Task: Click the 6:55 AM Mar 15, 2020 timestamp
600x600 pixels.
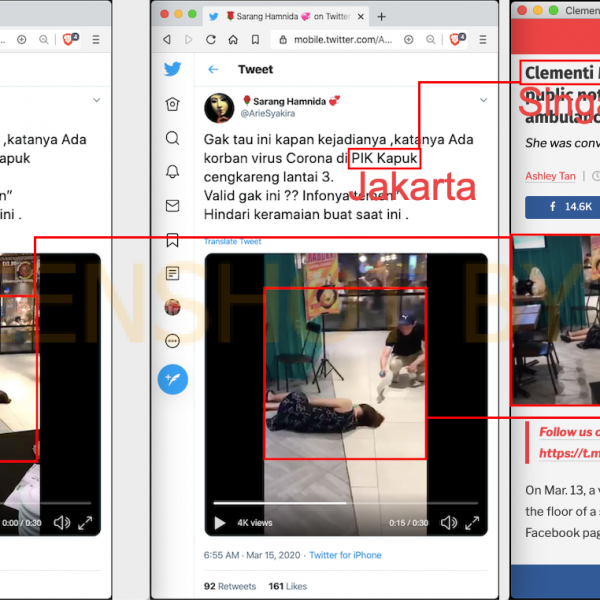Action: click(252, 555)
